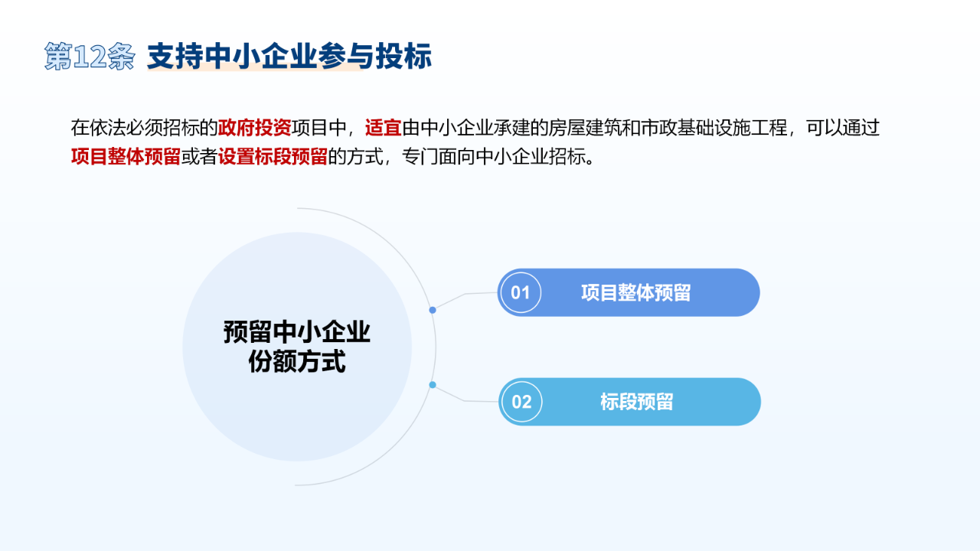This screenshot has width=980, height=551.
Task: Click the "份额方式" line in the circle
Action: [297, 361]
